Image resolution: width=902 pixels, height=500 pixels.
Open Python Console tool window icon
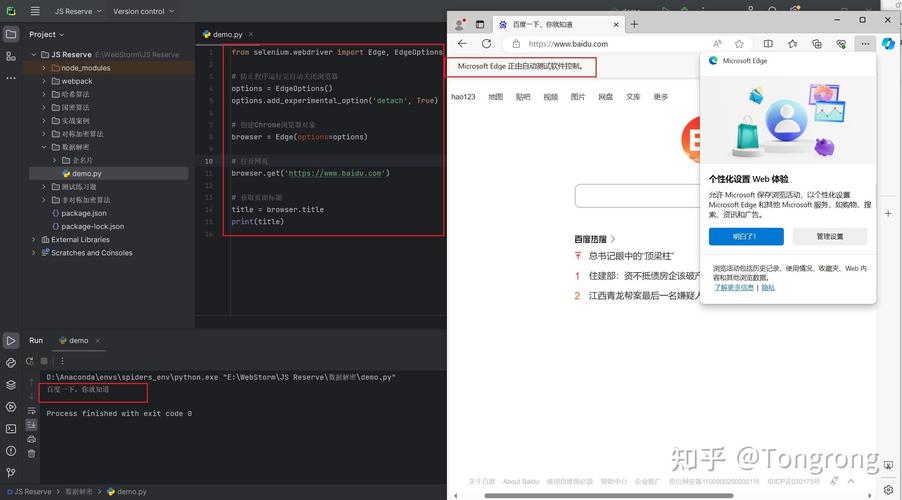coord(11,362)
